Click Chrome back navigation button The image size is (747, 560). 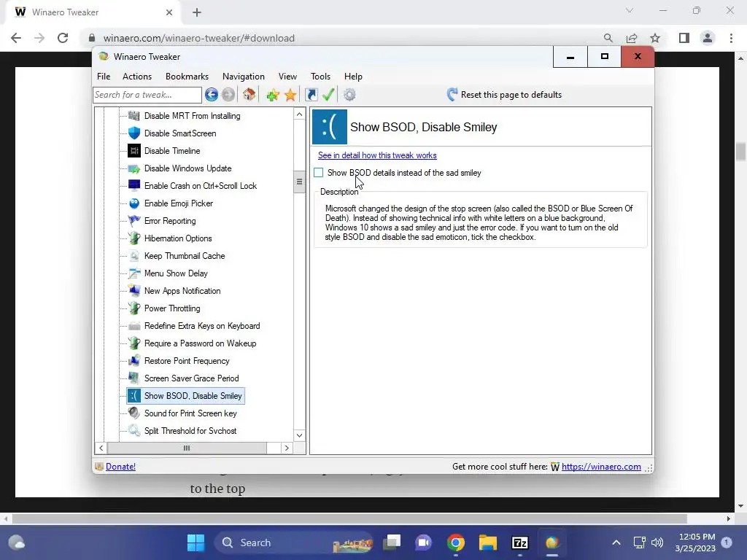pos(16,38)
